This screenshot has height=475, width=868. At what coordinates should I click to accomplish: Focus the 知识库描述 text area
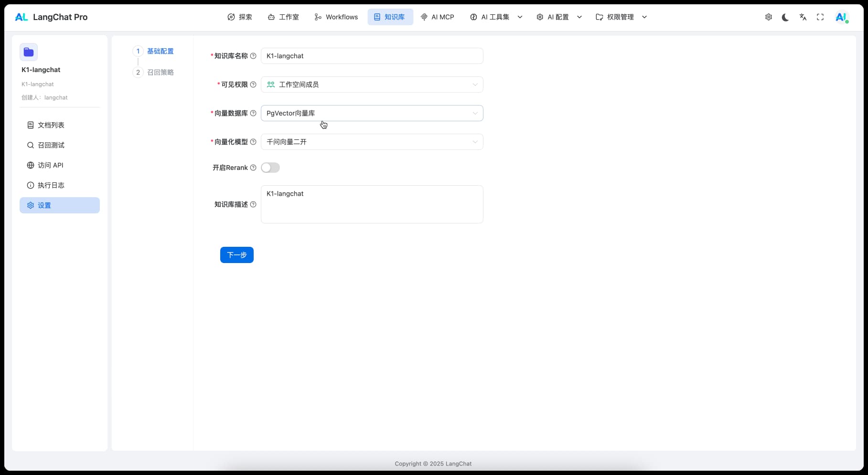(372, 204)
